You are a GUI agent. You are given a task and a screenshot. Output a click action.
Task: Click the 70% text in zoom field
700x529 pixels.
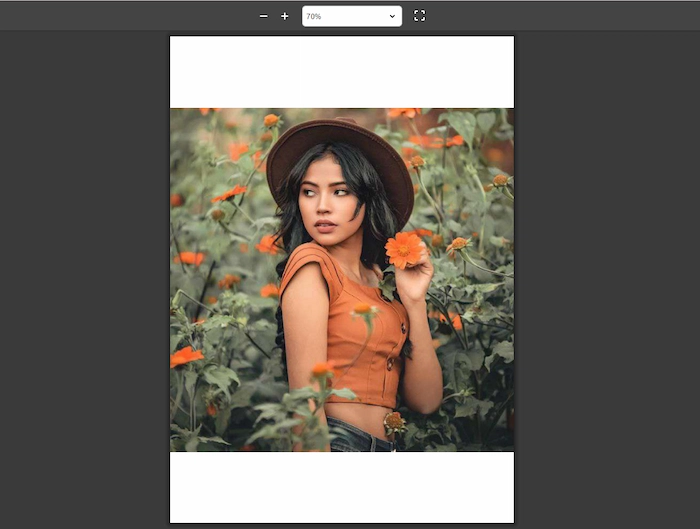pyautogui.click(x=315, y=16)
